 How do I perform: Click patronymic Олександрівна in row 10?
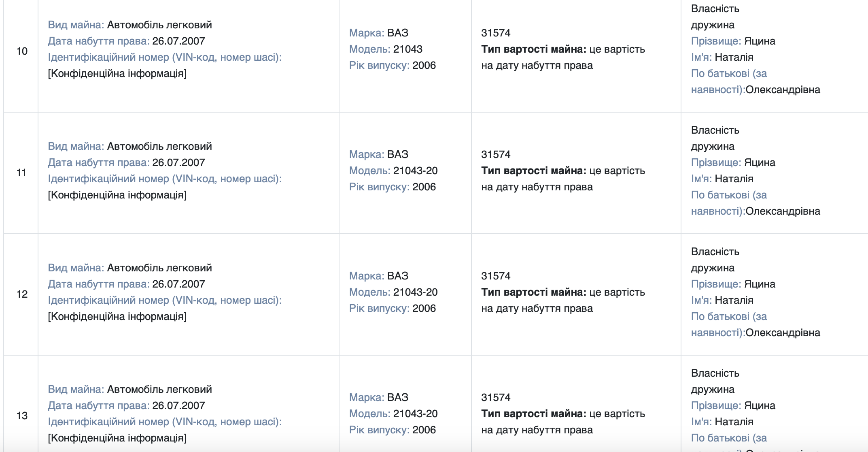783,90
